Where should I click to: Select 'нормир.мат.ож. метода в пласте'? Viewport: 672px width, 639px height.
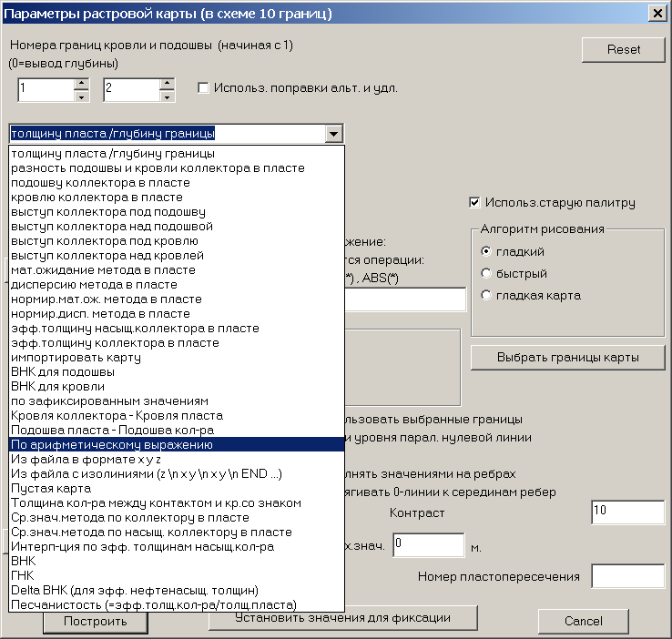[x=177, y=299]
